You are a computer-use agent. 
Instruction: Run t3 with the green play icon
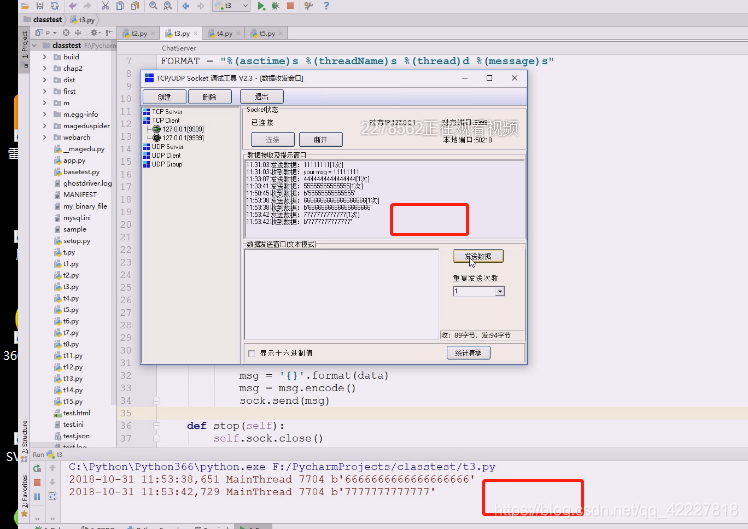(x=261, y=6)
